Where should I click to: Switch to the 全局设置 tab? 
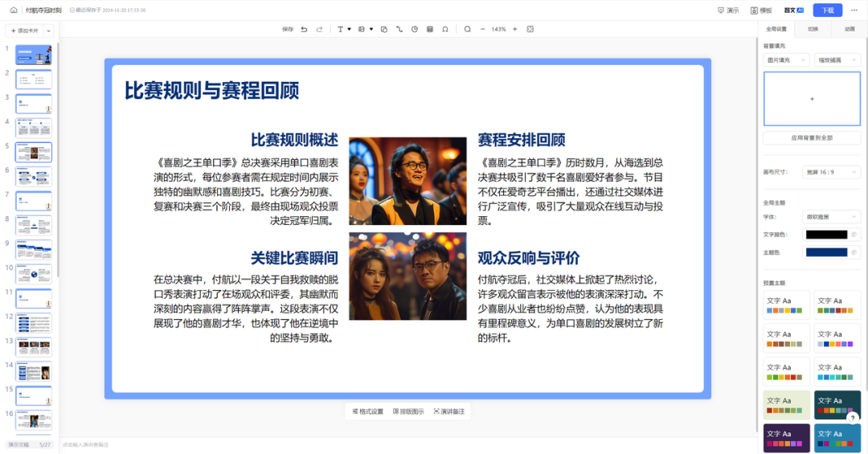coord(776,29)
